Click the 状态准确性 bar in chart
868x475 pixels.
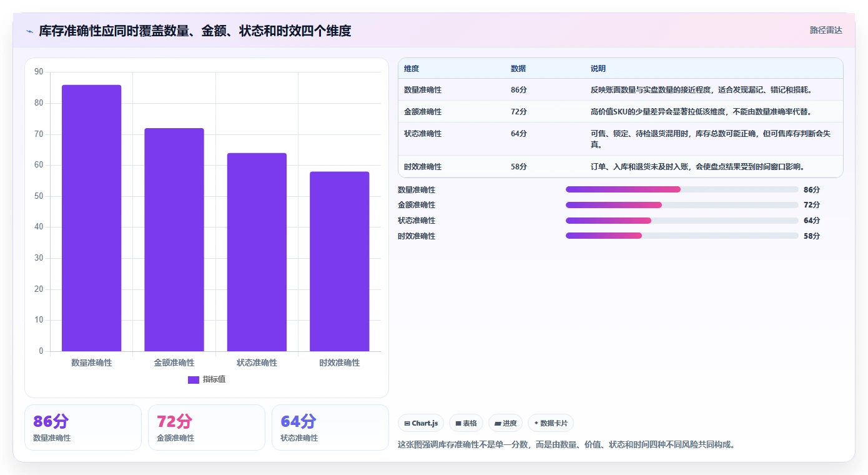click(x=257, y=252)
